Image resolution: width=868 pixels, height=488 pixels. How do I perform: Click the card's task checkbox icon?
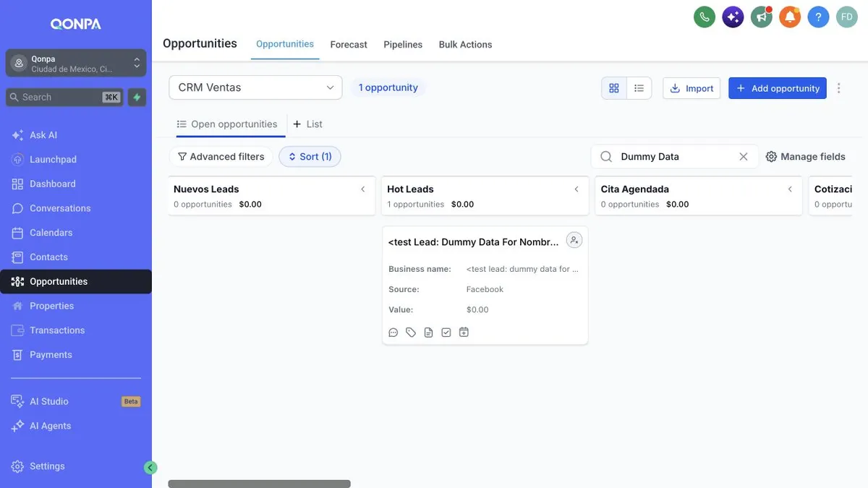(446, 333)
